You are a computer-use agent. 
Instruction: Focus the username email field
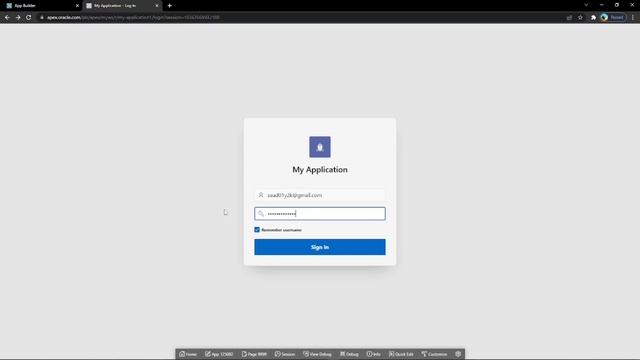tap(320, 195)
